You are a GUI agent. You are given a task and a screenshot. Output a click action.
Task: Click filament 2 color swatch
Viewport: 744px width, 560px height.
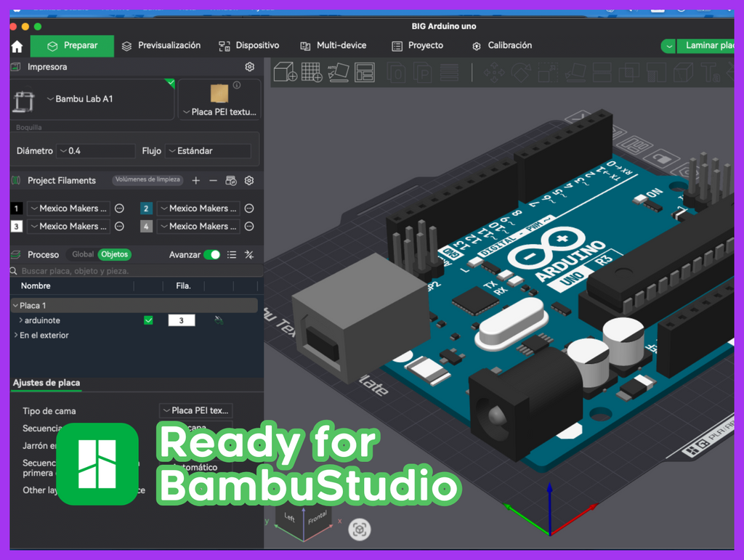click(146, 208)
